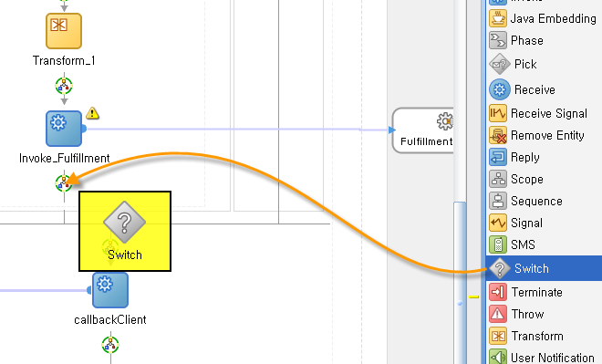This screenshot has width=602, height=364.
Task: Choose the Receive label in the palette
Action: click(535, 89)
